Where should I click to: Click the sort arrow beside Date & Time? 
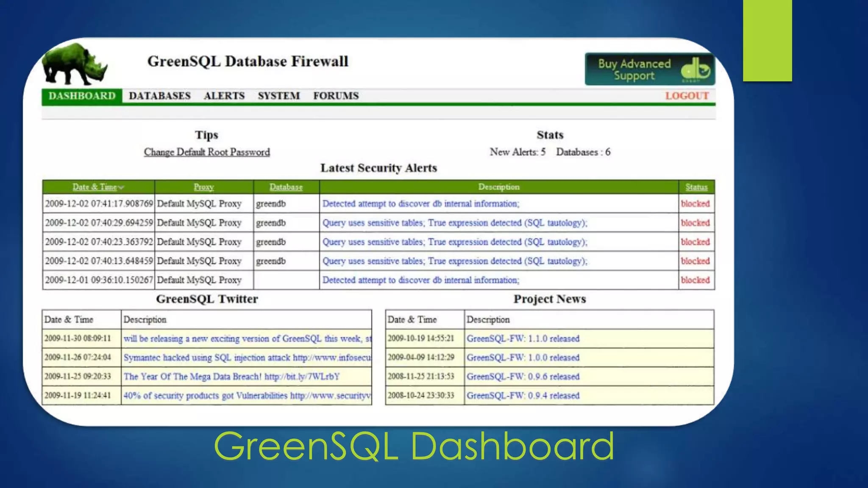pyautogui.click(x=121, y=187)
